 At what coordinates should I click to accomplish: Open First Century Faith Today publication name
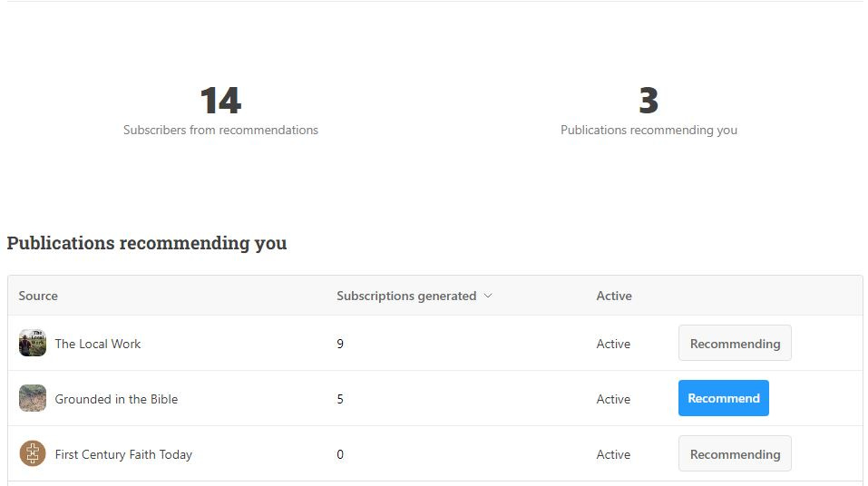123,454
